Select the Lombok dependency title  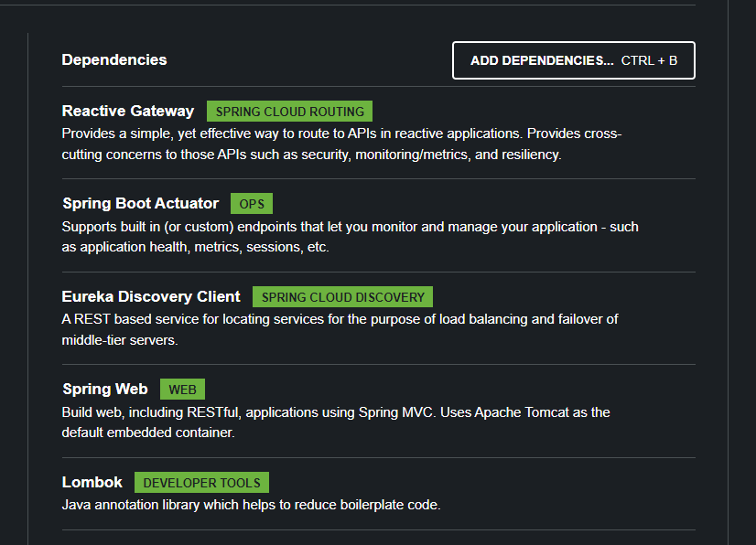[x=92, y=482]
